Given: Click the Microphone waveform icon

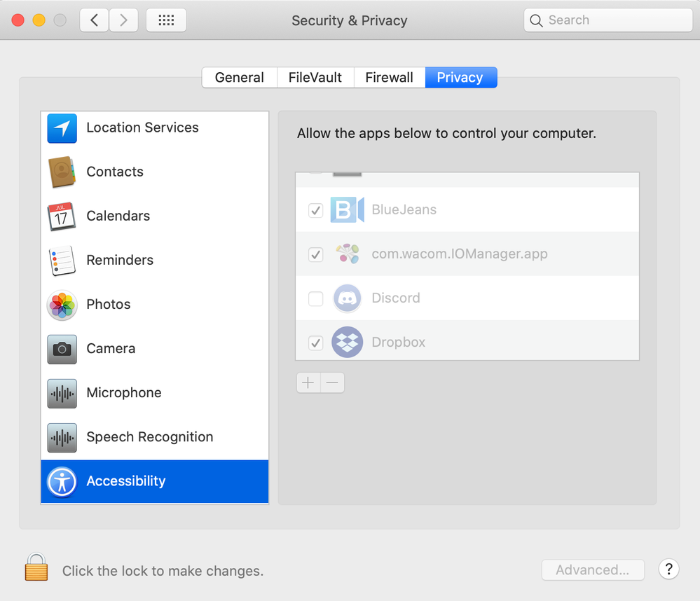Looking at the screenshot, I should click(62, 394).
